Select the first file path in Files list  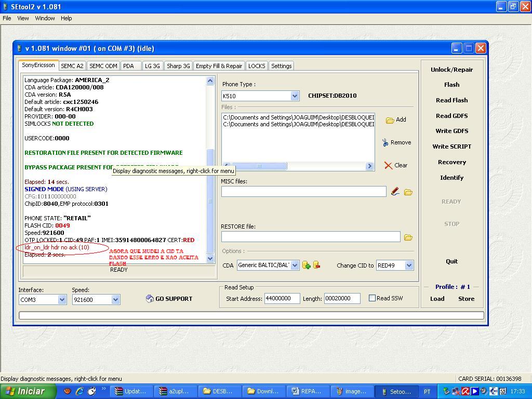[299, 117]
